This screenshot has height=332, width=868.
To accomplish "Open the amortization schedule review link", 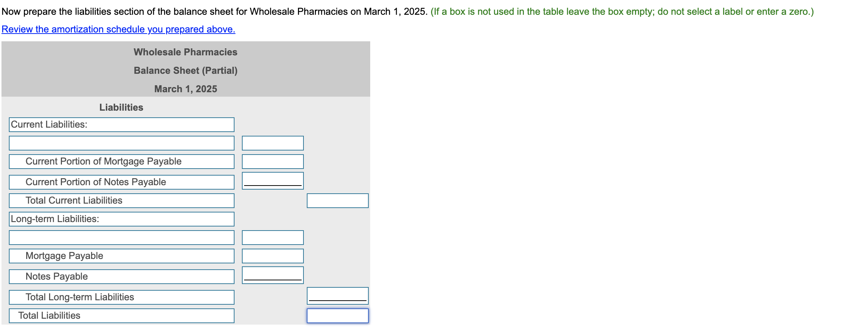I will click(x=118, y=29).
